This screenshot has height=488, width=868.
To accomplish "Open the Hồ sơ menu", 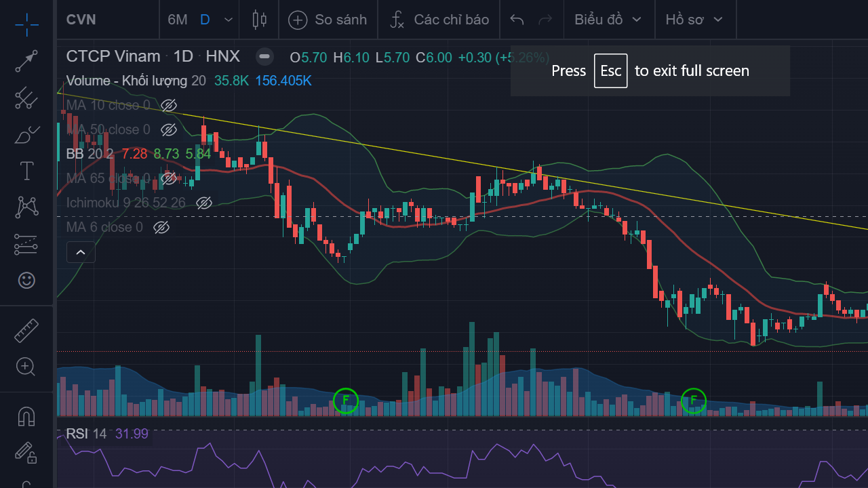I will click(x=694, y=20).
